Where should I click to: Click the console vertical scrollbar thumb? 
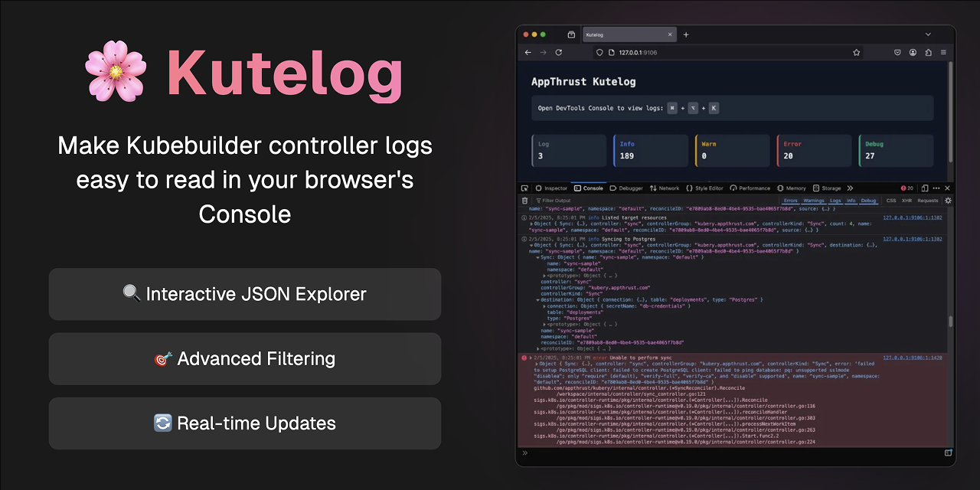tap(949, 322)
